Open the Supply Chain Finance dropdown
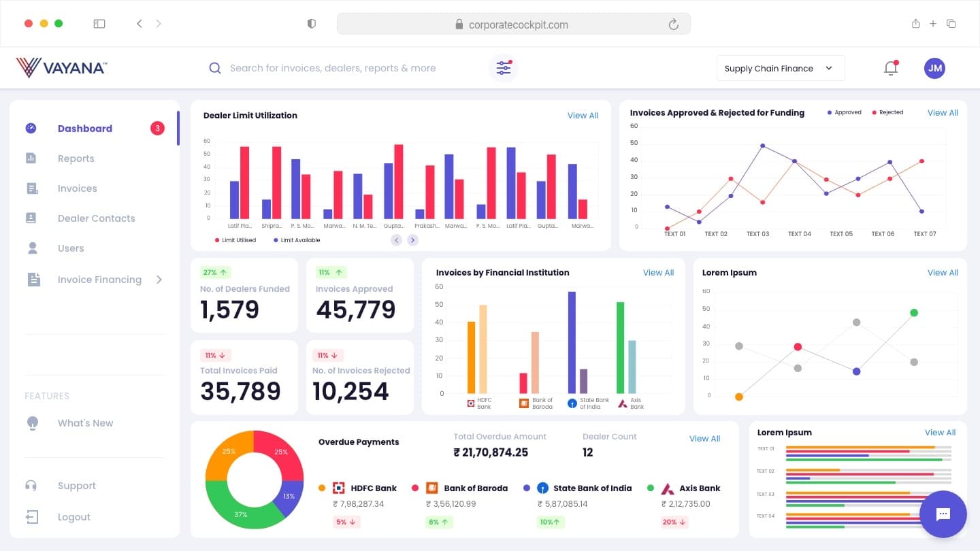 tap(781, 68)
